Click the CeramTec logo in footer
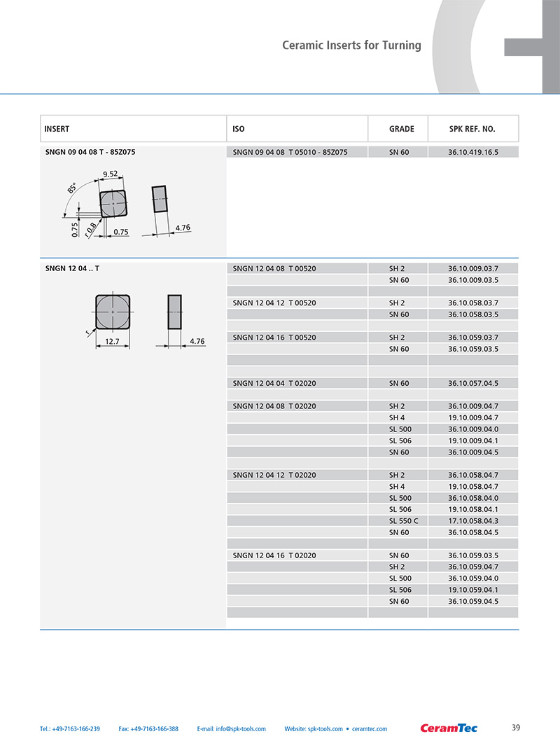Image resolution: width=560 pixels, height=734 pixels. [449, 728]
